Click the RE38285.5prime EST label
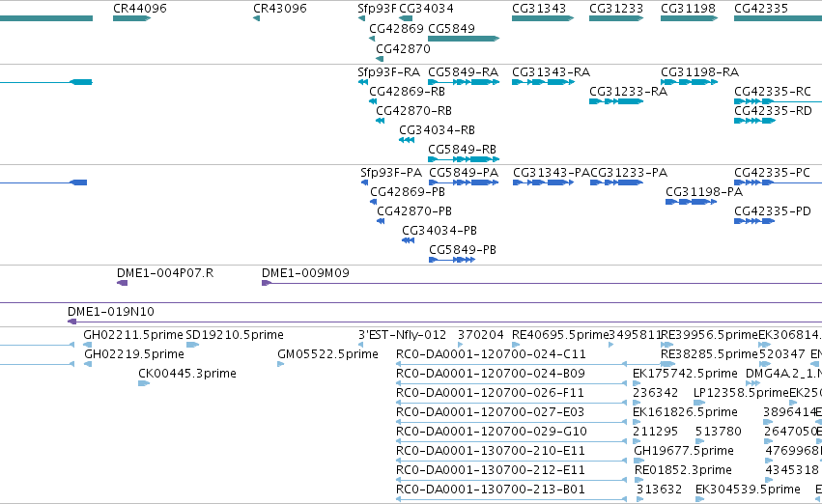 point(709,354)
